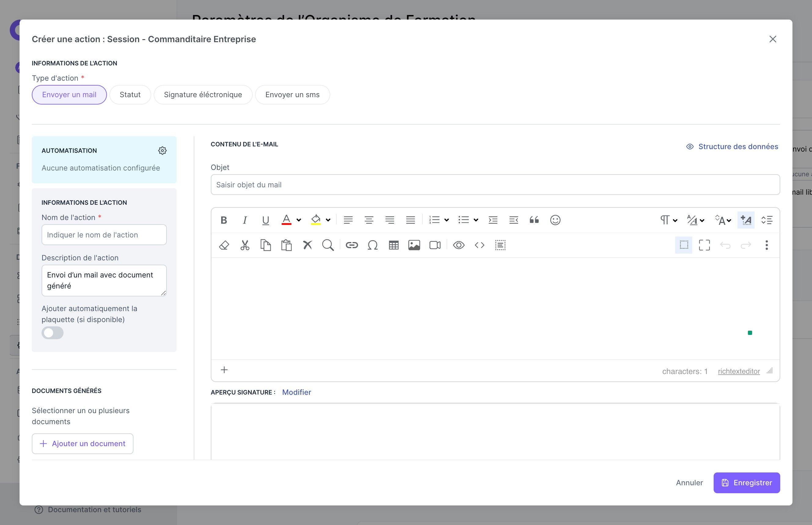Insert an image with the picture icon
The width and height of the screenshot is (812, 525).
(x=414, y=245)
